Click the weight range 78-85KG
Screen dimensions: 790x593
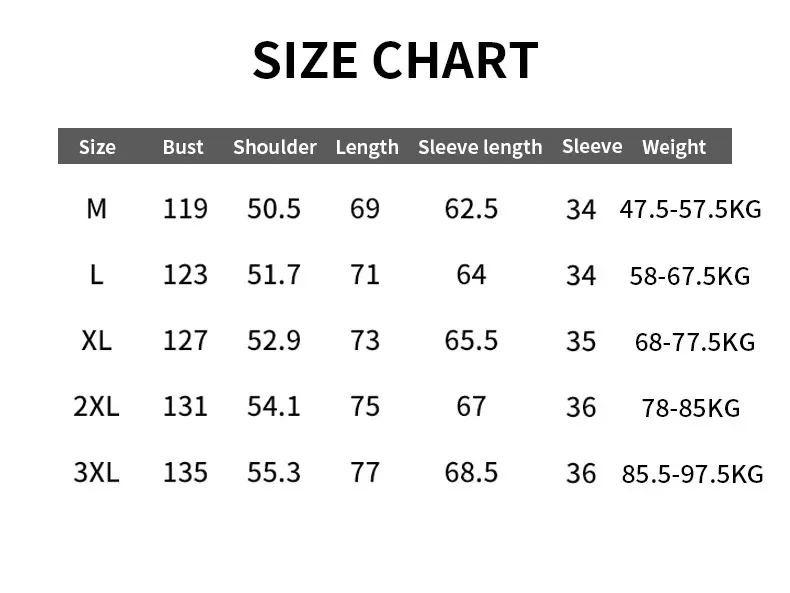[691, 408]
